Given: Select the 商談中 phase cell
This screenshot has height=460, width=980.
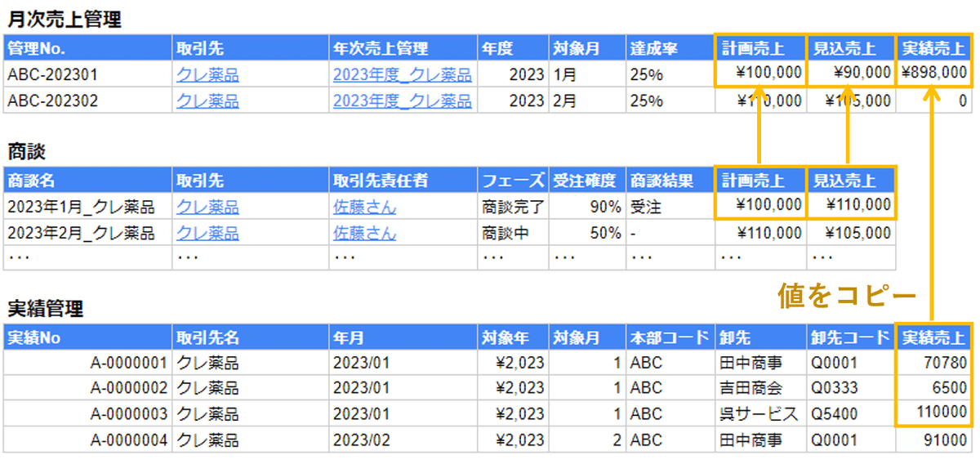Looking at the screenshot, I should (x=513, y=234).
